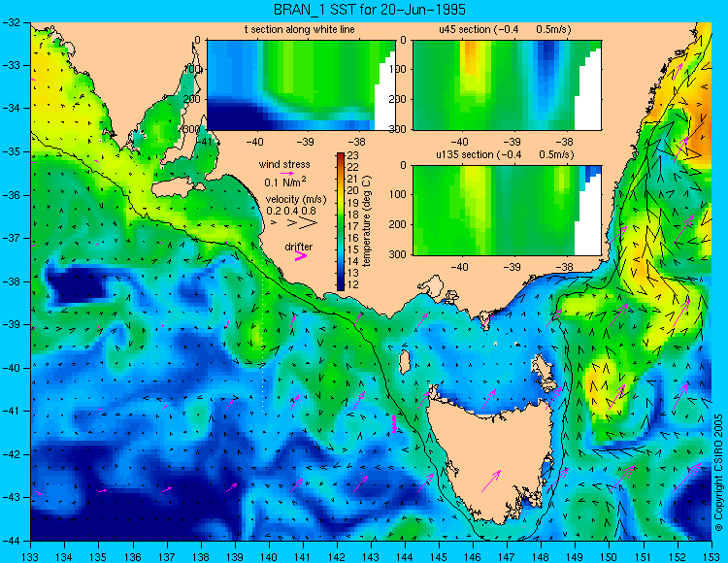Click the 12 value on the temperature colorbar
Screen dimensions: 728x563
353,285
